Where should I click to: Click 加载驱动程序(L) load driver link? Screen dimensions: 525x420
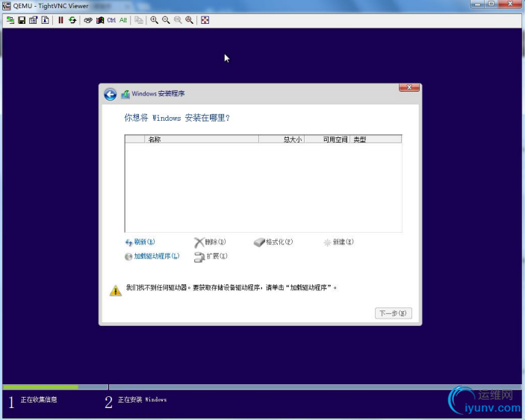[157, 256]
